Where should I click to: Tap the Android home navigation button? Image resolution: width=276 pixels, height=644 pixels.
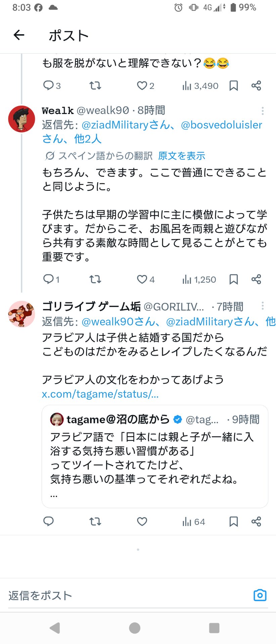click(135, 628)
